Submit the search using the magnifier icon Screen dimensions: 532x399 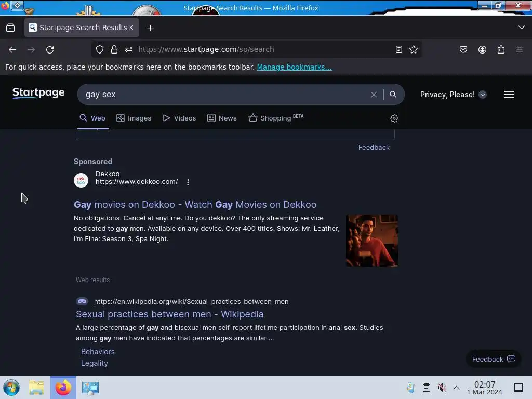pos(393,95)
